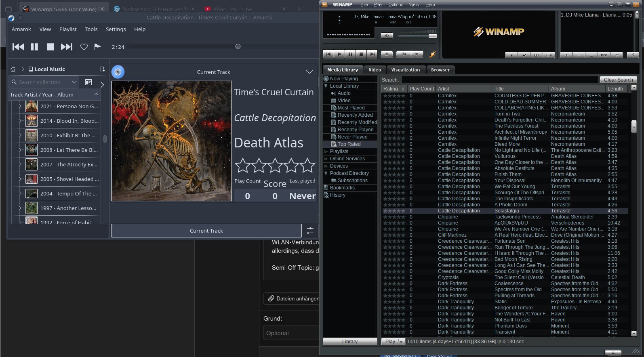Open Amarok Tools menu
Viewport: 644px width, 357px height.
click(x=91, y=29)
